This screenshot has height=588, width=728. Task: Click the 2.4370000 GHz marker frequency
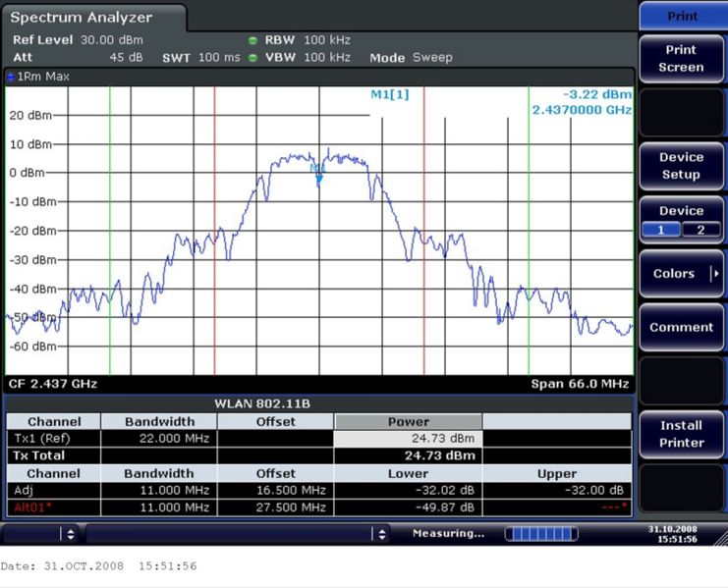(582, 110)
